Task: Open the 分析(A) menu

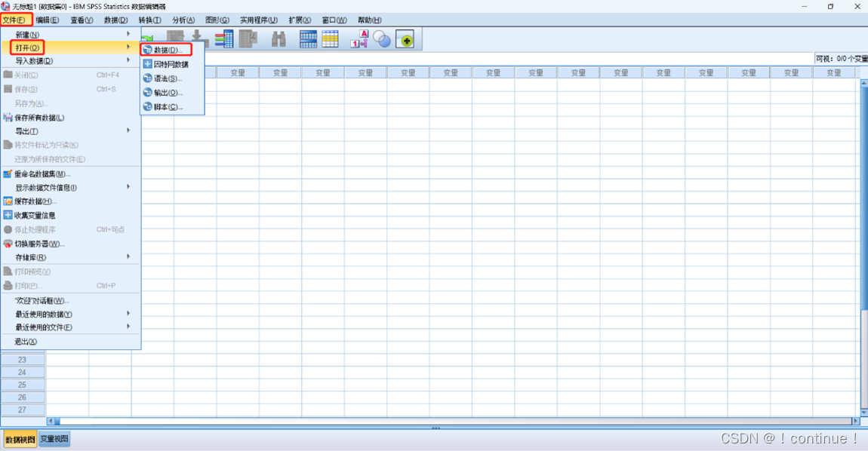Action: pyautogui.click(x=183, y=20)
